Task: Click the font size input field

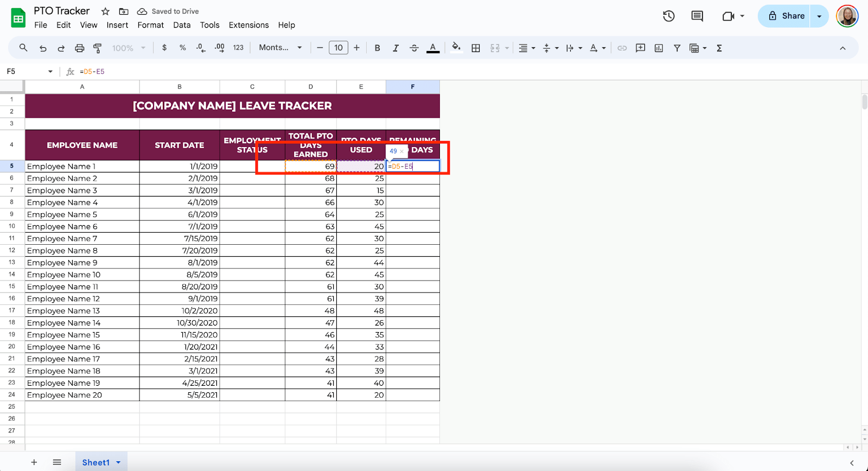Action: 338,48
